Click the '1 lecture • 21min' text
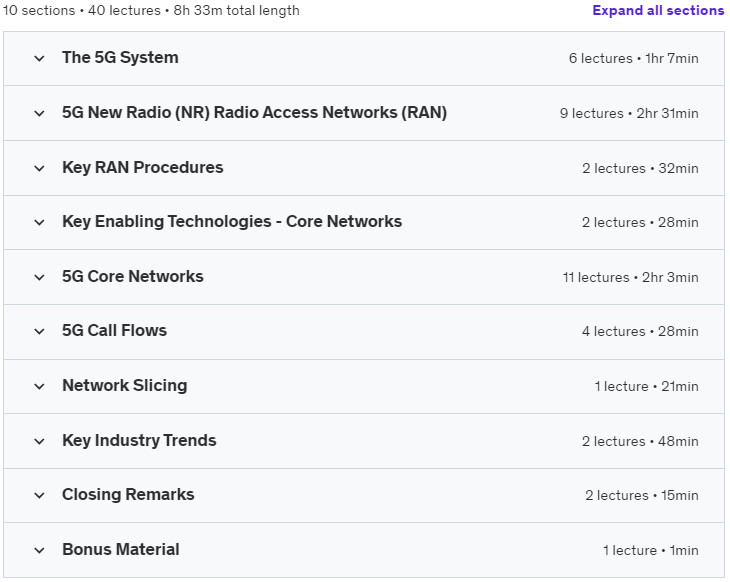 tap(647, 386)
